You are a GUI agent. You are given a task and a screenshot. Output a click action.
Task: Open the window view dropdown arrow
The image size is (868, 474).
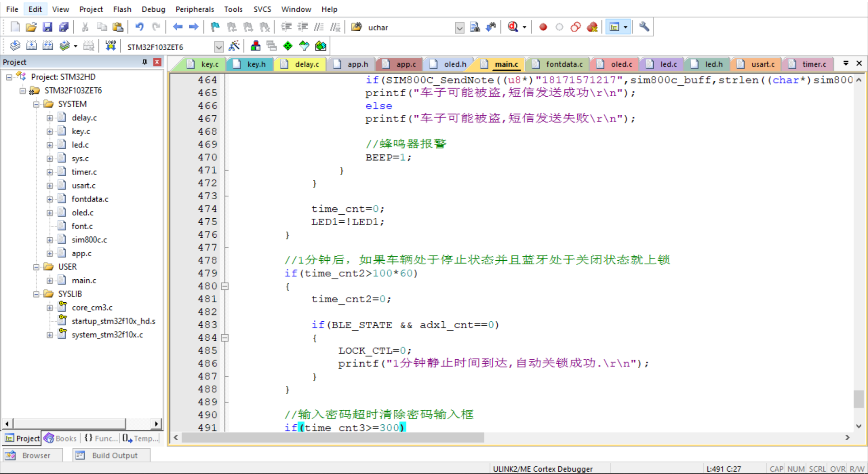[626, 27]
